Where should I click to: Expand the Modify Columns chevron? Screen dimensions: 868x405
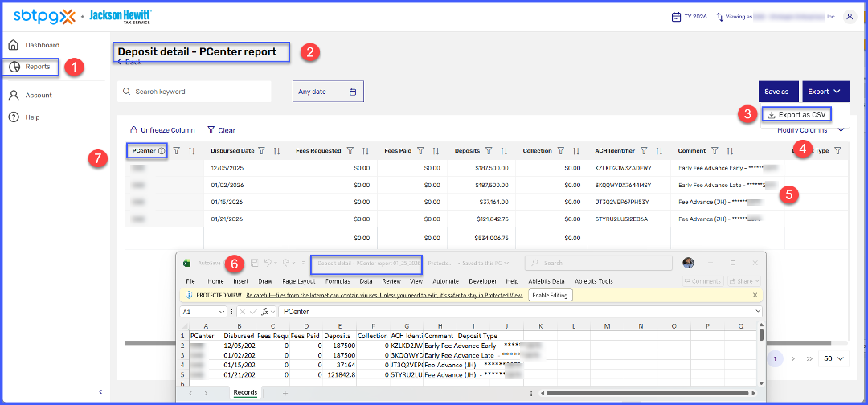(x=841, y=130)
